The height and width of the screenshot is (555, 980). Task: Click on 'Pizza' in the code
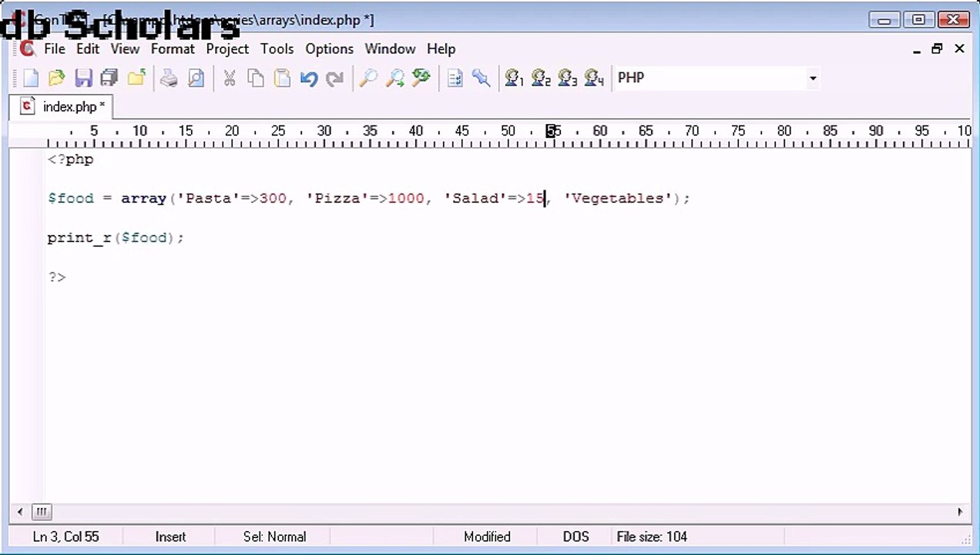tap(337, 198)
